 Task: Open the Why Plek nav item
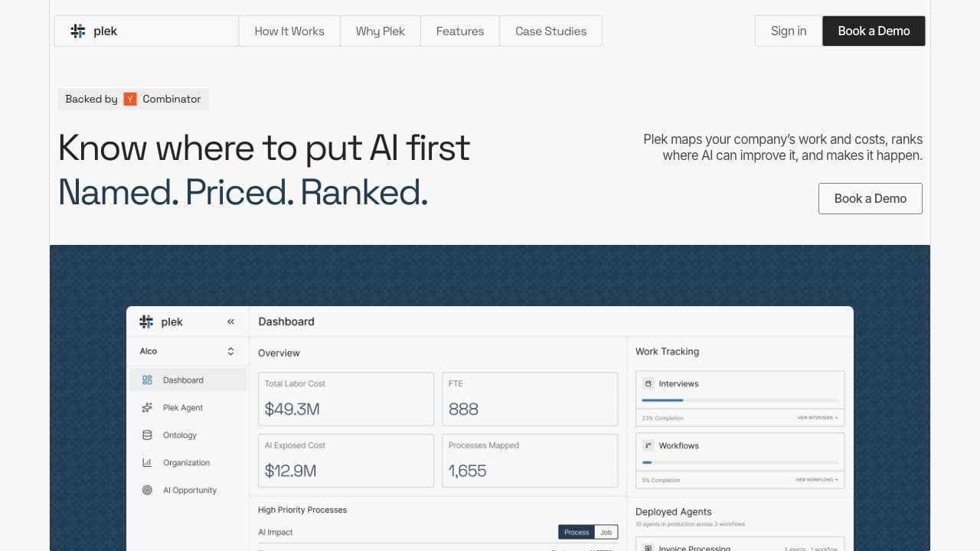pos(381,31)
